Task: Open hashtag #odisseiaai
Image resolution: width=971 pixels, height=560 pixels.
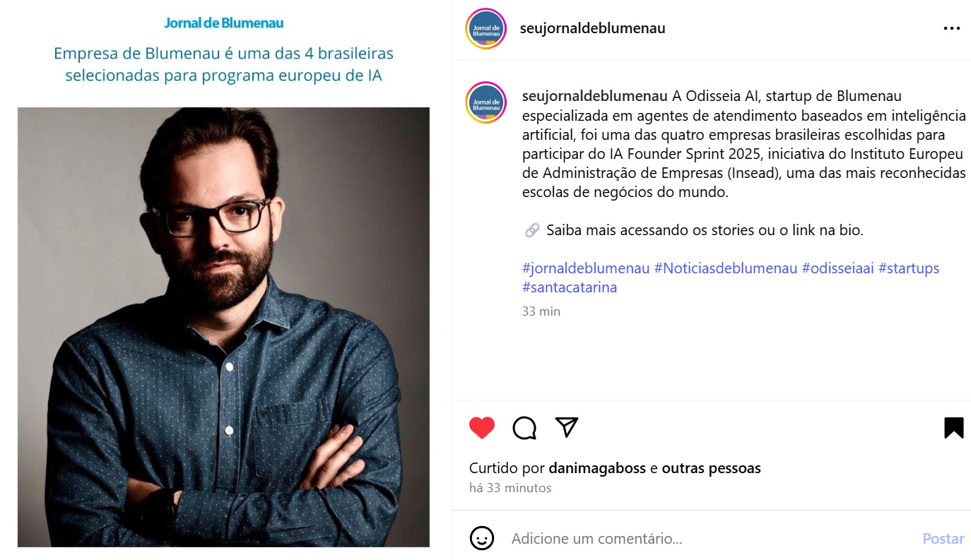Action: click(838, 268)
